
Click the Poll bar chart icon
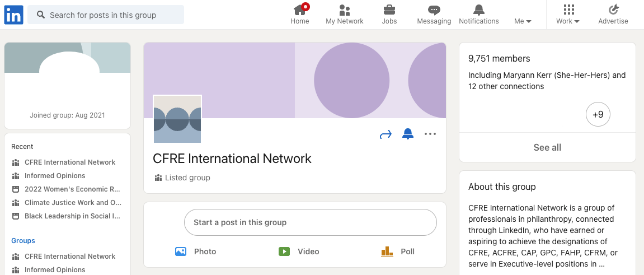point(387,251)
